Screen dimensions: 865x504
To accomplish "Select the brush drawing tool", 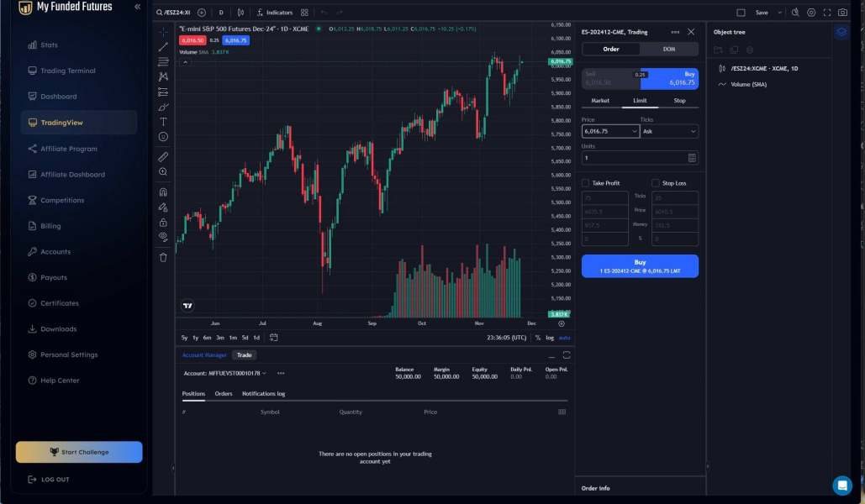I will (163, 107).
